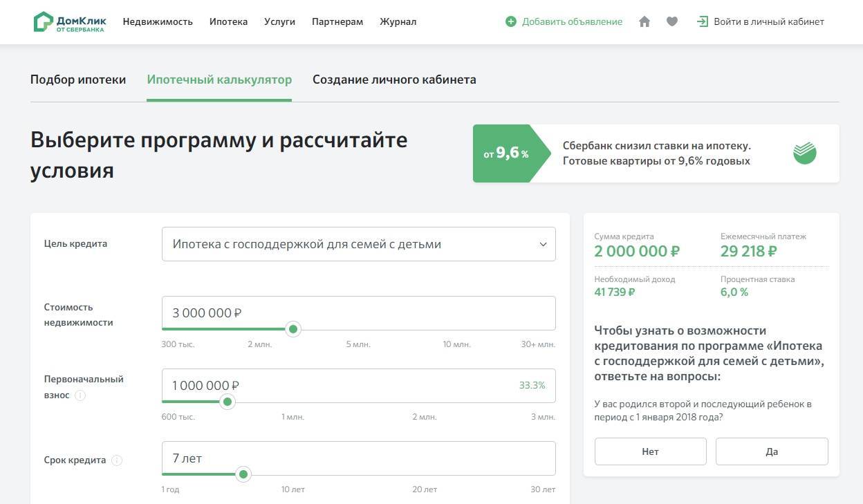The height and width of the screenshot is (504, 863).
Task: Open the Создание личного кабинета tab
Action: (394, 80)
